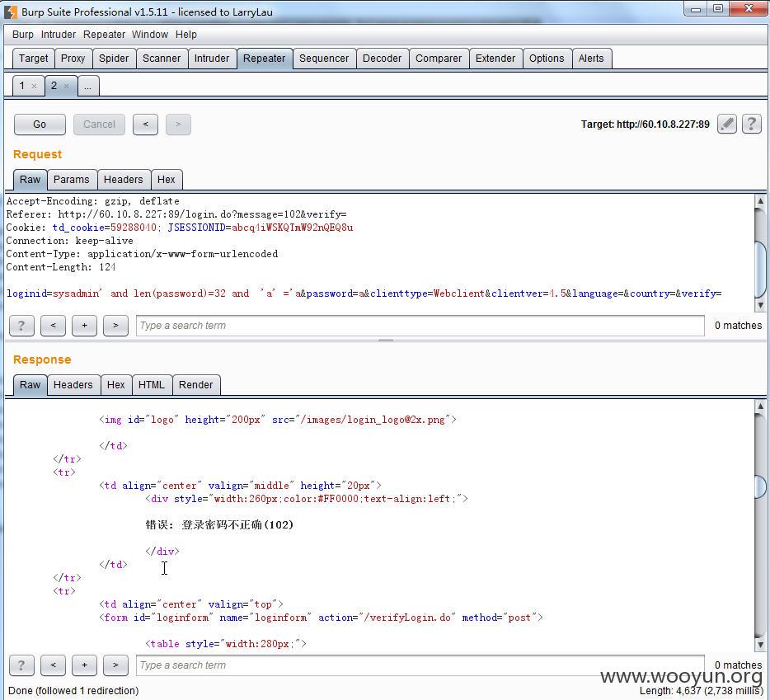The height and width of the screenshot is (700, 770).
Task: Close Repeater tab 1 with its x
Action: [x=34, y=86]
